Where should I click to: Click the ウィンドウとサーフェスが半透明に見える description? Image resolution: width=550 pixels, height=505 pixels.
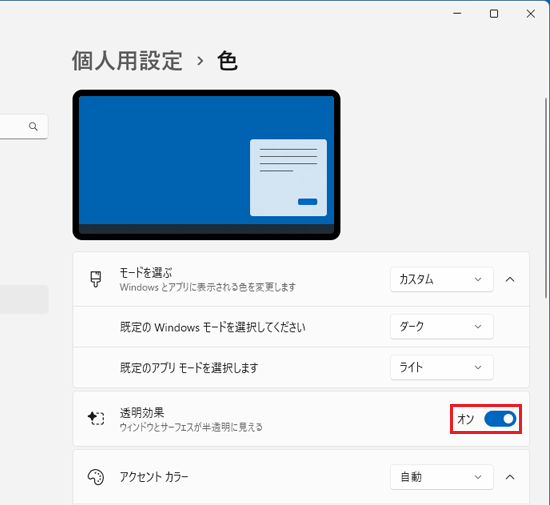tap(191, 427)
